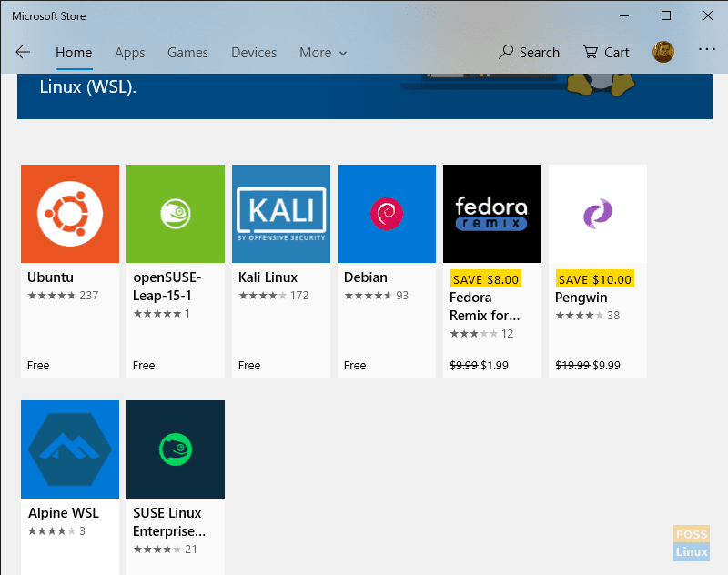Open the Ubuntu app logo tile
Screen dimensions: 728x575
[70, 214]
